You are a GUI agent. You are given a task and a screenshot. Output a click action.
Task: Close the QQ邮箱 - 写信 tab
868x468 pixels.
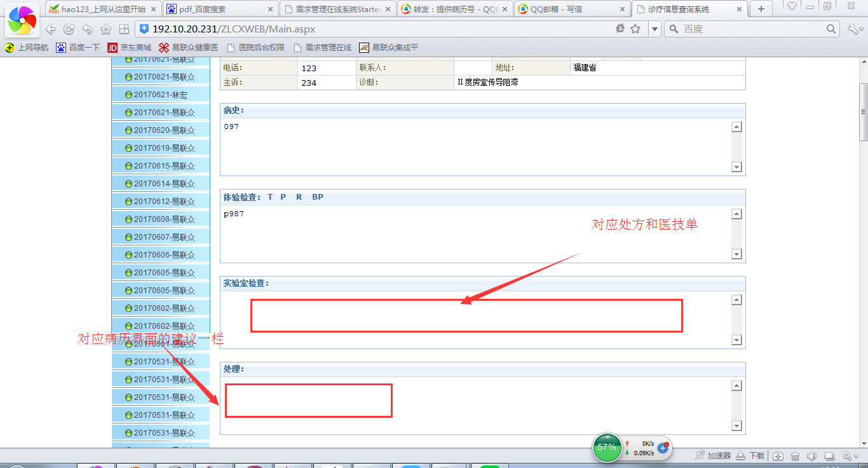(x=621, y=10)
